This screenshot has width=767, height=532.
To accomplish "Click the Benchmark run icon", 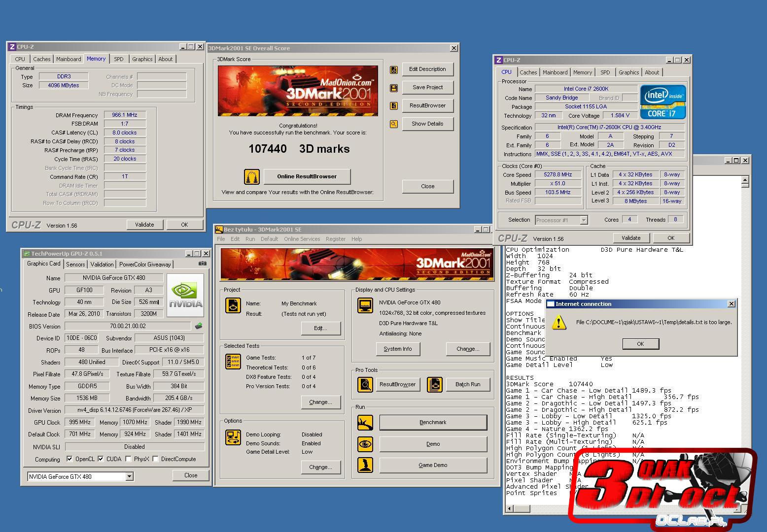I will [x=365, y=423].
